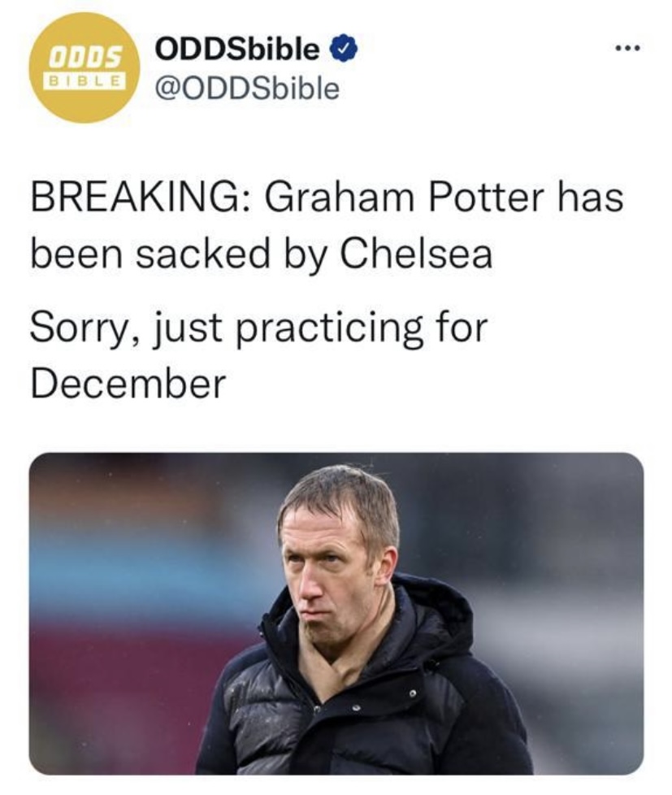Click the blue verified checkmark badge
Image resolution: width=672 pixels, height=795 pixels.
(x=344, y=49)
